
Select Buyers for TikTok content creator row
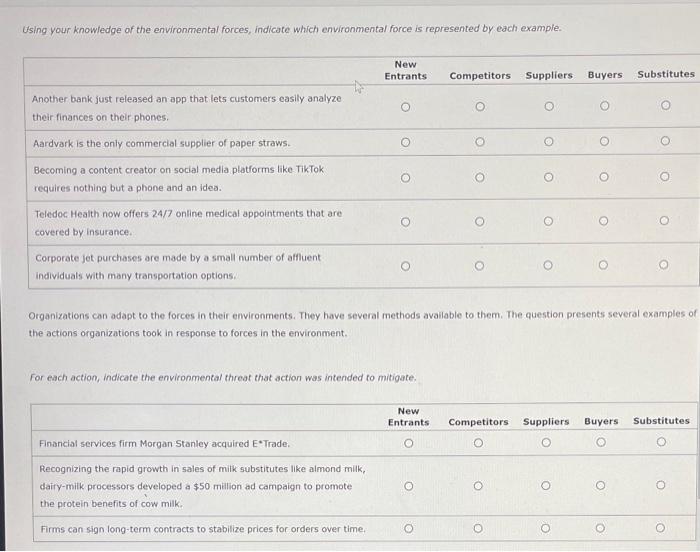[604, 178]
